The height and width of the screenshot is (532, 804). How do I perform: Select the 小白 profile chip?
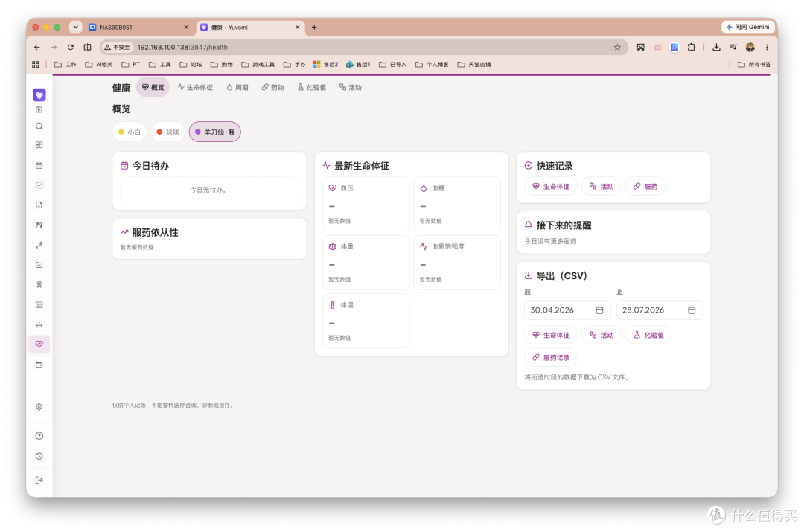click(x=130, y=132)
